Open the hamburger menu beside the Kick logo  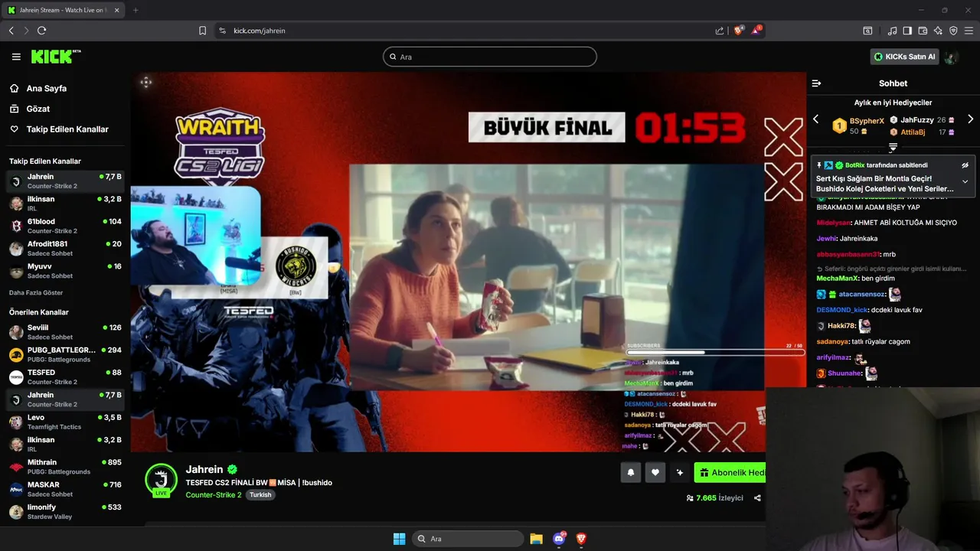pyautogui.click(x=16, y=57)
